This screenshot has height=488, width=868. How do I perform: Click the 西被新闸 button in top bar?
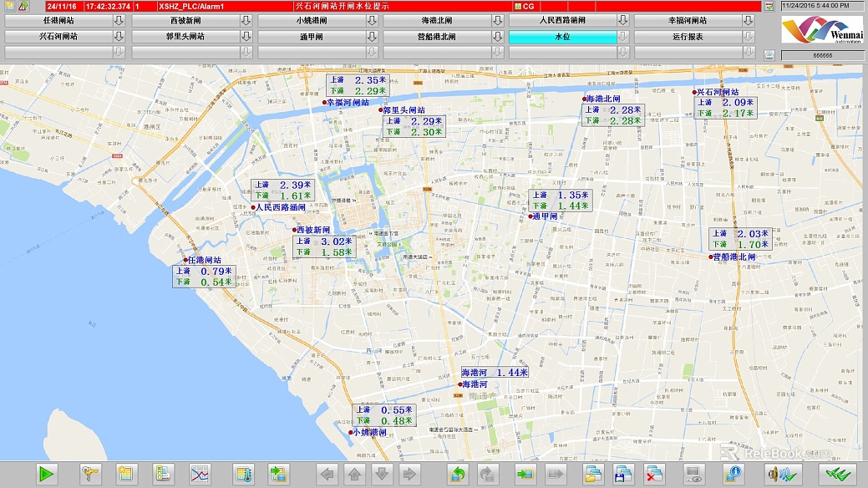[x=185, y=21]
